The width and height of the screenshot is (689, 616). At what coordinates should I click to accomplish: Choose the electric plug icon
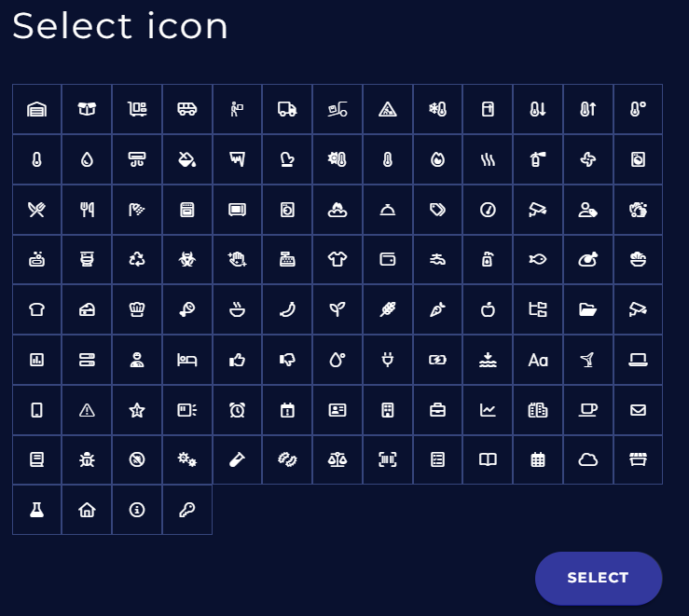click(x=388, y=360)
